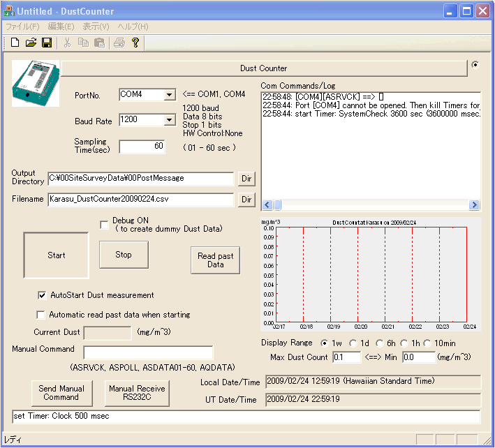This screenshot has height=448, width=495.
Task: Uncheck AutoStart Dust measurement
Action: tap(42, 295)
